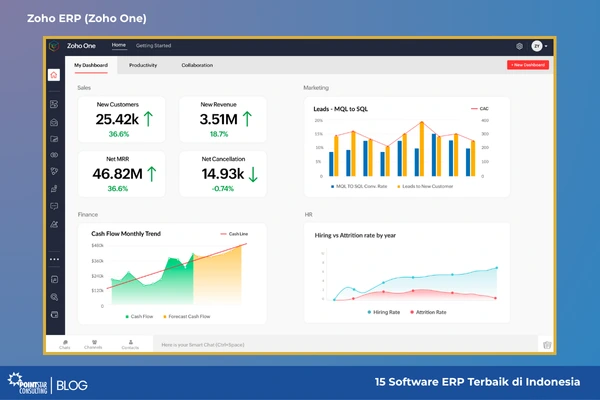Screen dimensions: 600x400
Task: Open the magnifier search icon in sidebar
Action: click(54, 297)
